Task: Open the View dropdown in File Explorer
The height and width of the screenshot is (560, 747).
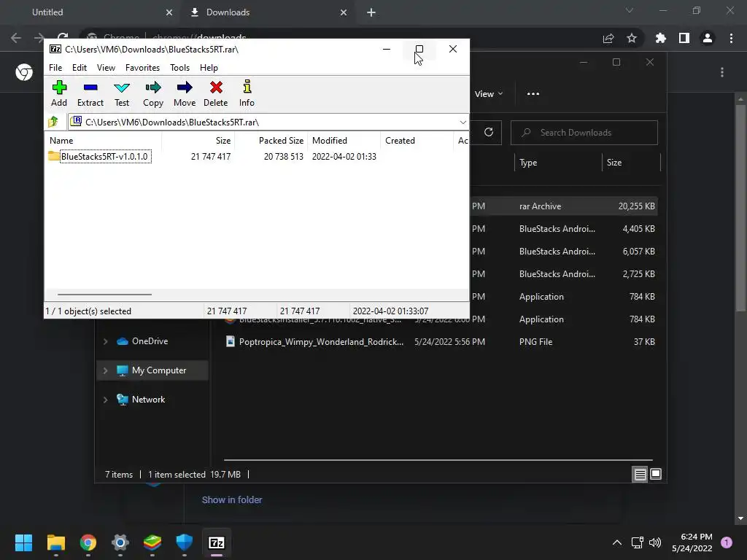Action: pos(489,94)
